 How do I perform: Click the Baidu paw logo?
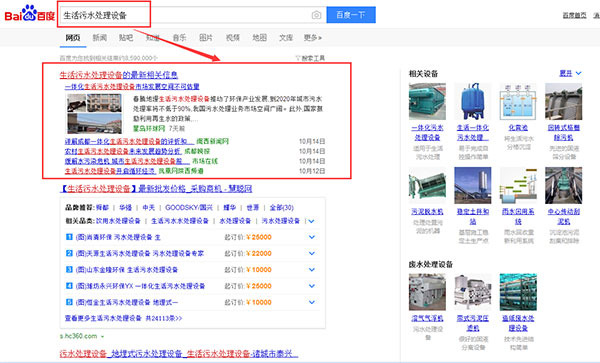[x=29, y=13]
